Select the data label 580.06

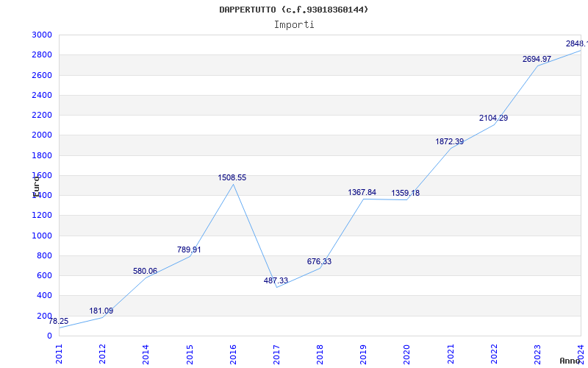click(x=145, y=271)
